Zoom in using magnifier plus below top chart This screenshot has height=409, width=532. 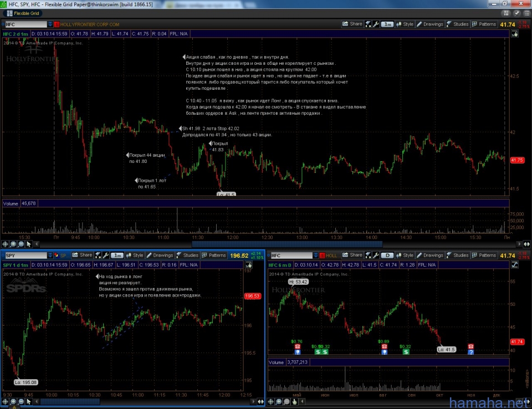click(13, 244)
